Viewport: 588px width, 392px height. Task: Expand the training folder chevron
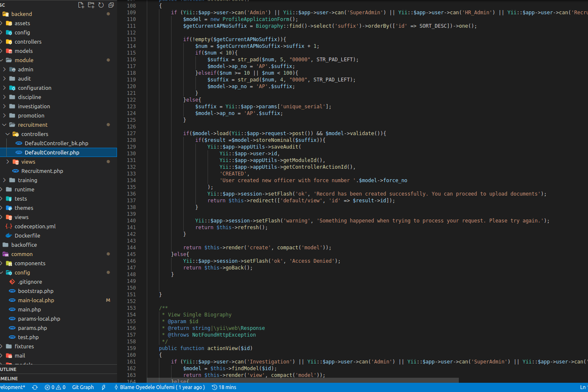[x=4, y=180]
